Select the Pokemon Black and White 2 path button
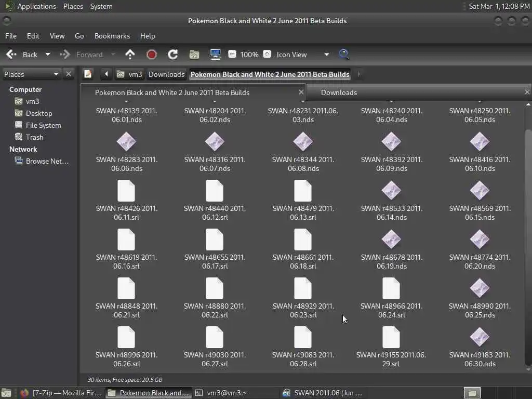The height and width of the screenshot is (399, 532). 270,74
